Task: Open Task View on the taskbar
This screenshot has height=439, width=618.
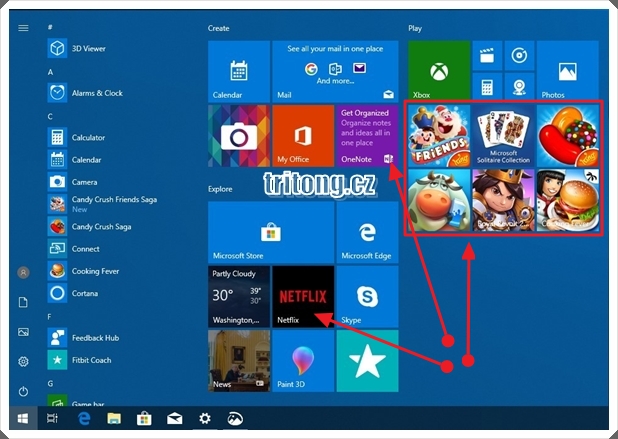Action: [52, 419]
